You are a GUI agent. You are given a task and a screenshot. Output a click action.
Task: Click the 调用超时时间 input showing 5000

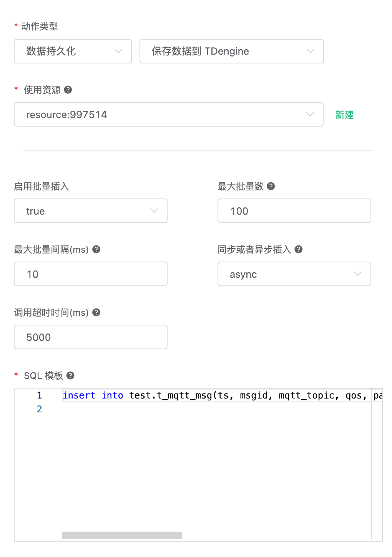[90, 337]
